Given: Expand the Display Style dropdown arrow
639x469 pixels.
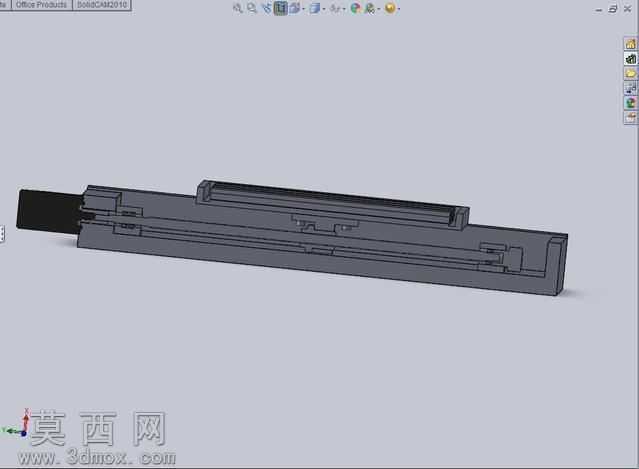Looking at the screenshot, I should [324, 9].
